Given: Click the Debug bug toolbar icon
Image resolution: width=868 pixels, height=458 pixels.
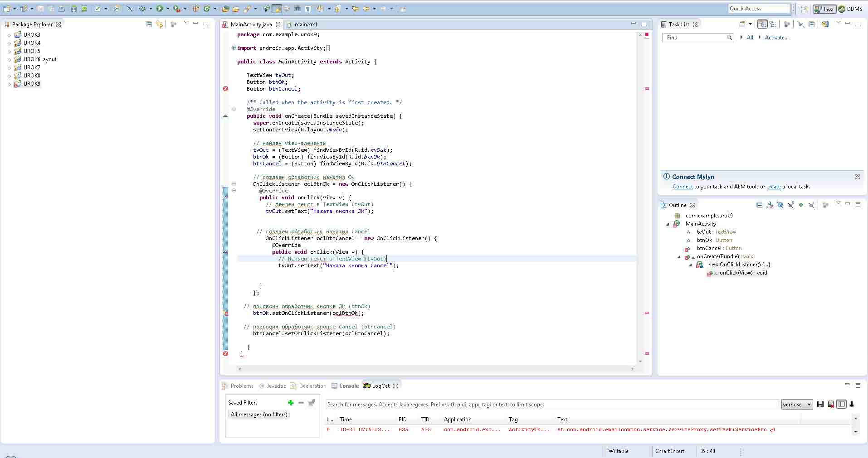Looking at the screenshot, I should tap(142, 9).
